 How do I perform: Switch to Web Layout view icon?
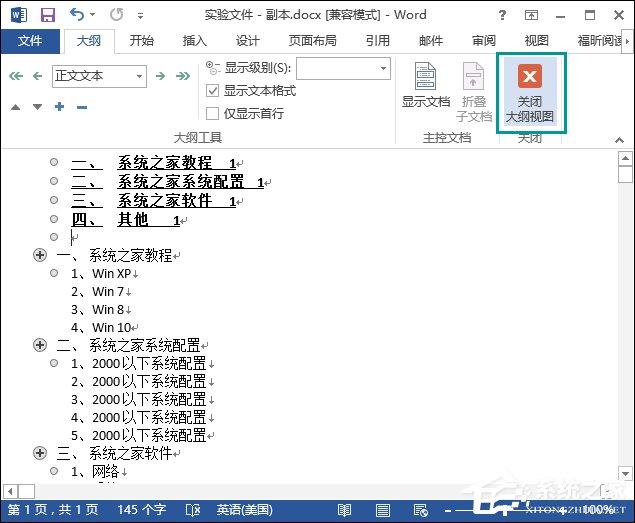coord(421,510)
